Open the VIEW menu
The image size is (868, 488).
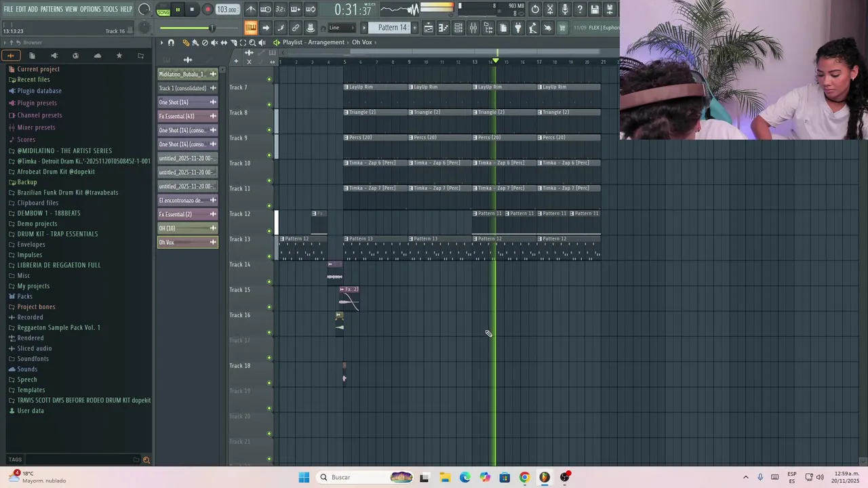(x=71, y=9)
